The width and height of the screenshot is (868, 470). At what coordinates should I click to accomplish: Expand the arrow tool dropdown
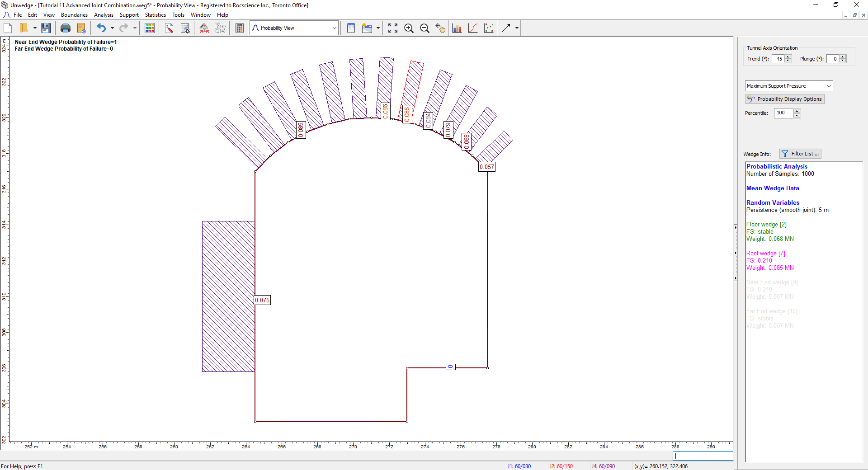(x=517, y=28)
